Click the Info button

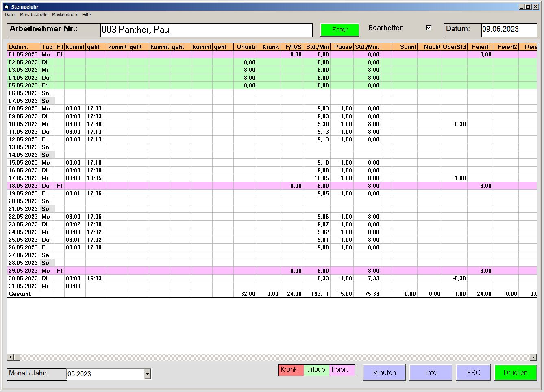(x=431, y=373)
